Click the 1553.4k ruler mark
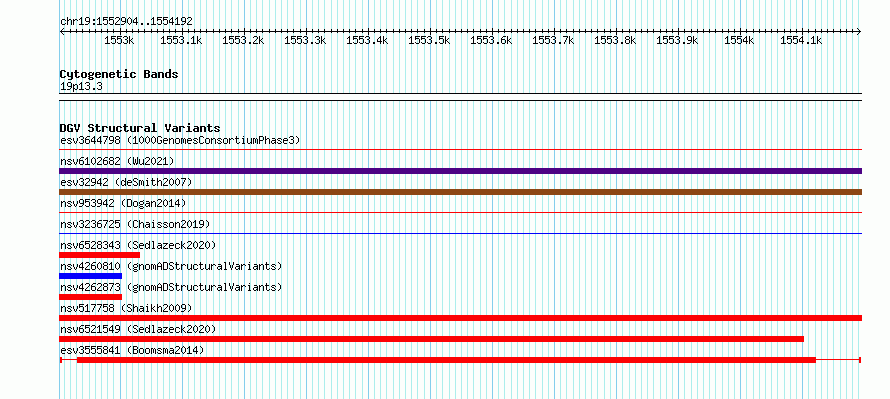Image resolution: width=890 pixels, height=399 pixels. [367, 40]
